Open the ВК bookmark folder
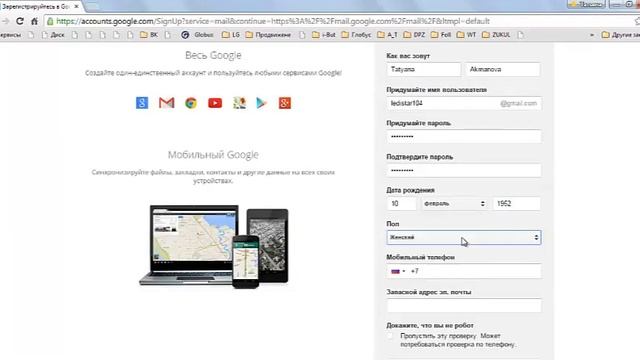The width and height of the screenshot is (640, 360). 149,35
